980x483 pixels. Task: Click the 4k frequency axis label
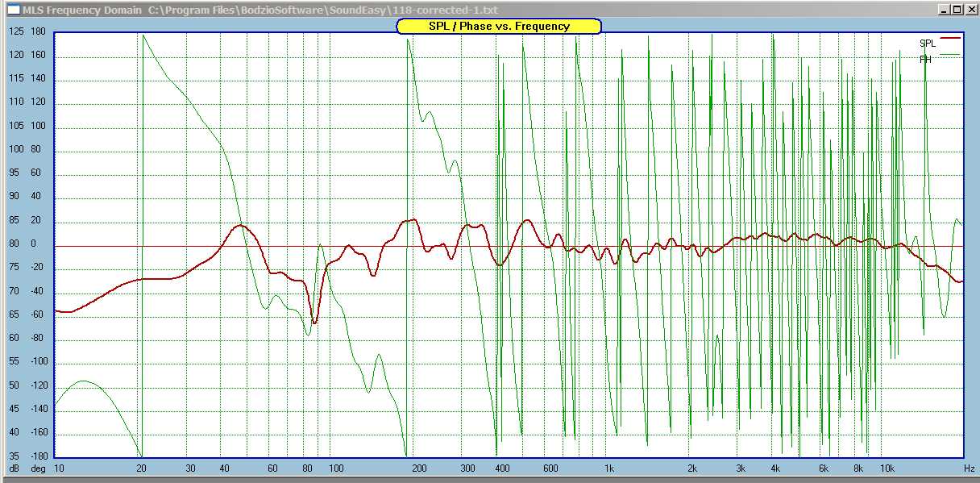click(x=774, y=468)
